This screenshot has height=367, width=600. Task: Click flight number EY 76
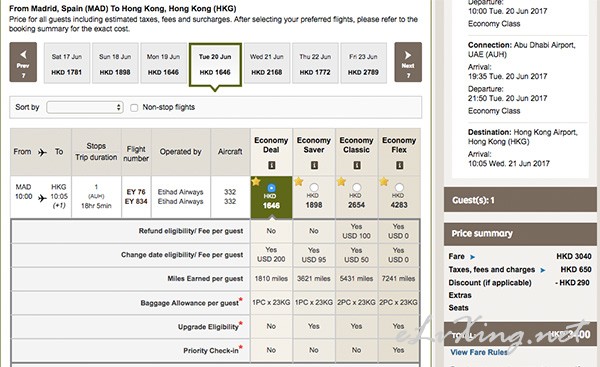click(136, 192)
